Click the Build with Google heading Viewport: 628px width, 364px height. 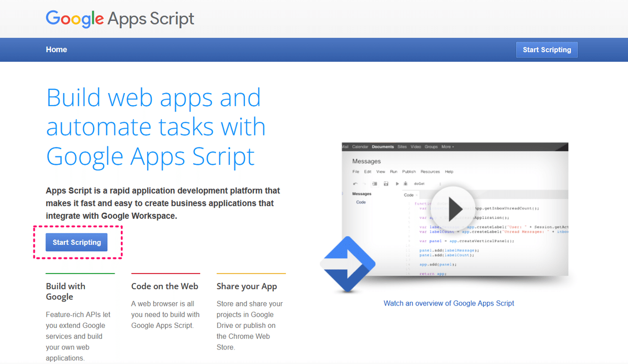[65, 291]
